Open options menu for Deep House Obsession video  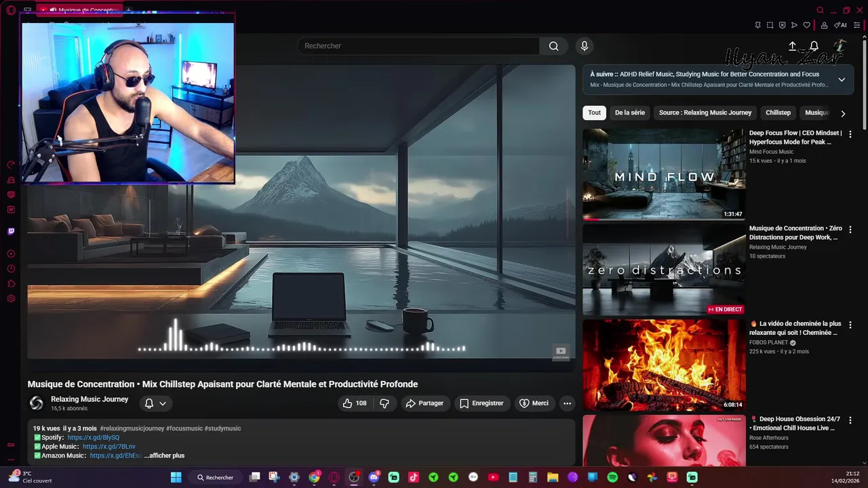pyautogui.click(x=850, y=420)
